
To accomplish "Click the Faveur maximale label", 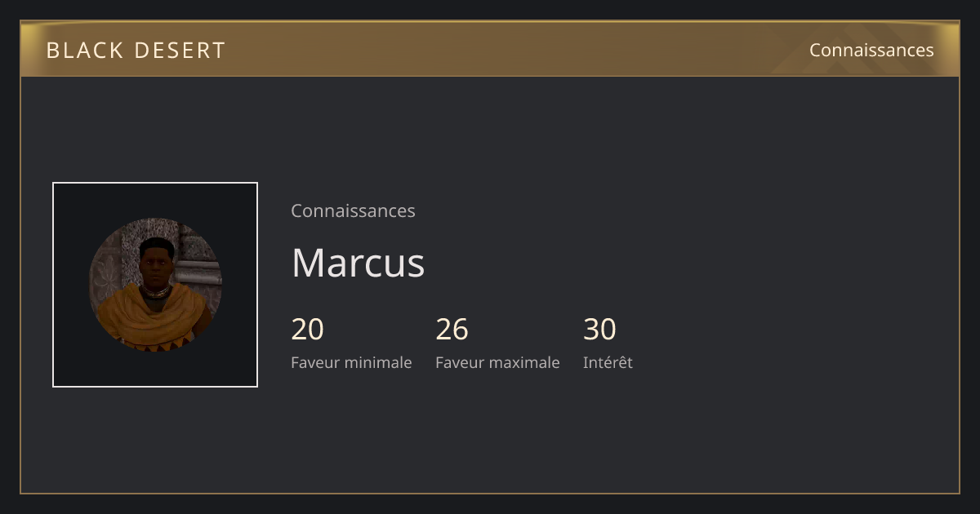I will (497, 362).
